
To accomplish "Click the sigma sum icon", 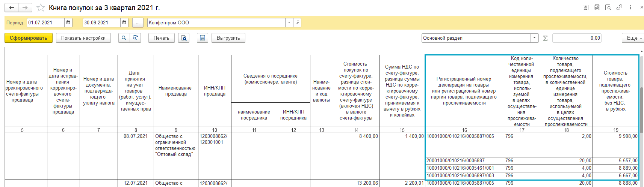I will tap(545, 38).
